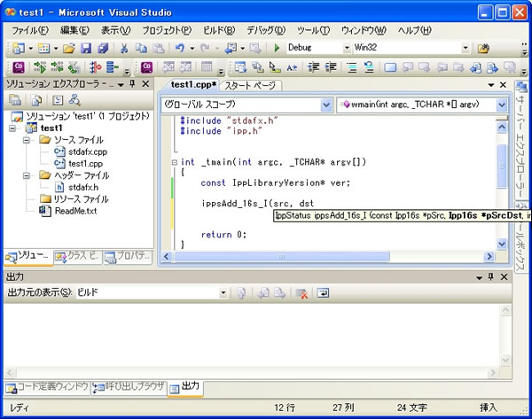The height and width of the screenshot is (419, 532).
Task: Collapse the ソース ファイル folder
Action: (27, 140)
